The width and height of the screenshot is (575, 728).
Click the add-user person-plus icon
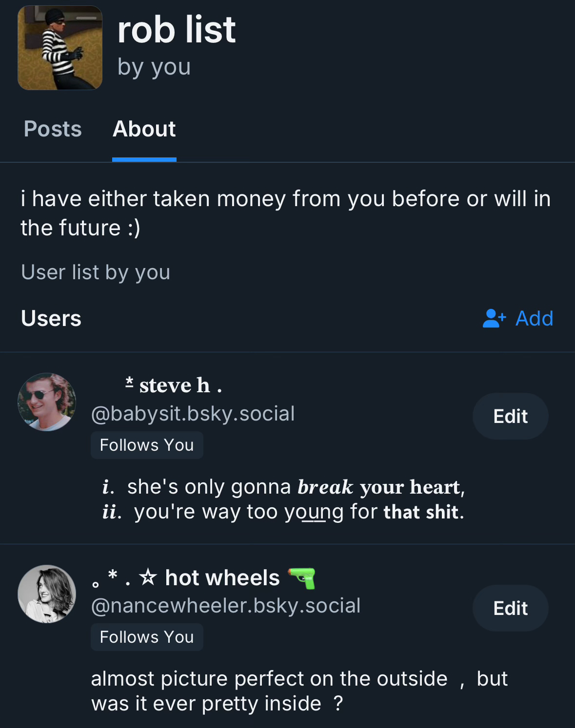[494, 318]
